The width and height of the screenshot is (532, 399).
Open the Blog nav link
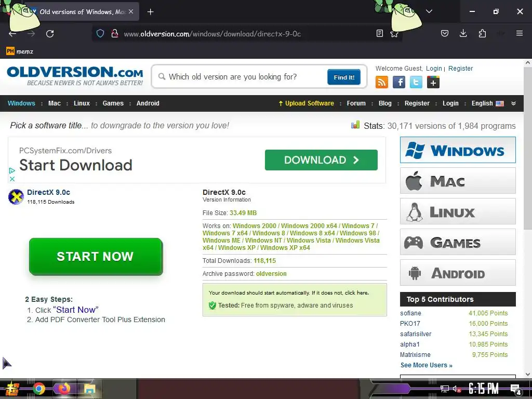(385, 103)
